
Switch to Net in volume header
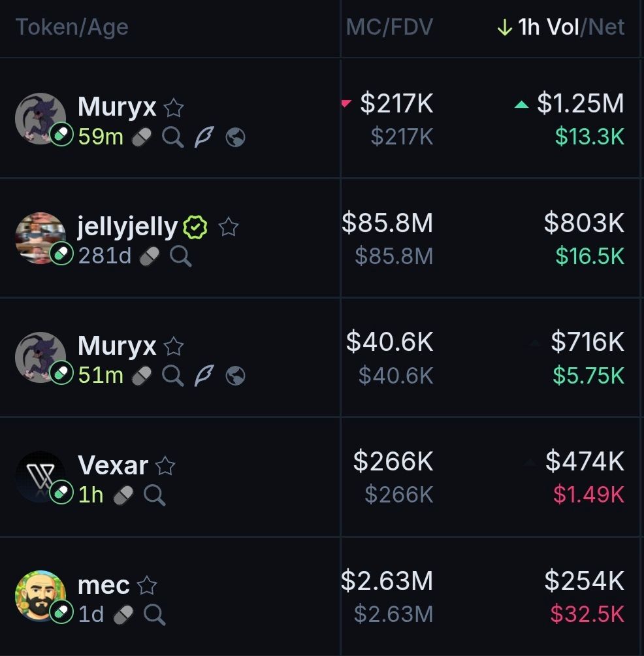pos(607,27)
